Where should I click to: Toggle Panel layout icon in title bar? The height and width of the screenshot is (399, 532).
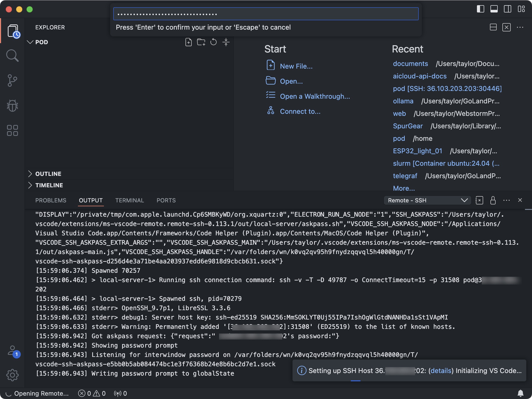(x=494, y=9)
